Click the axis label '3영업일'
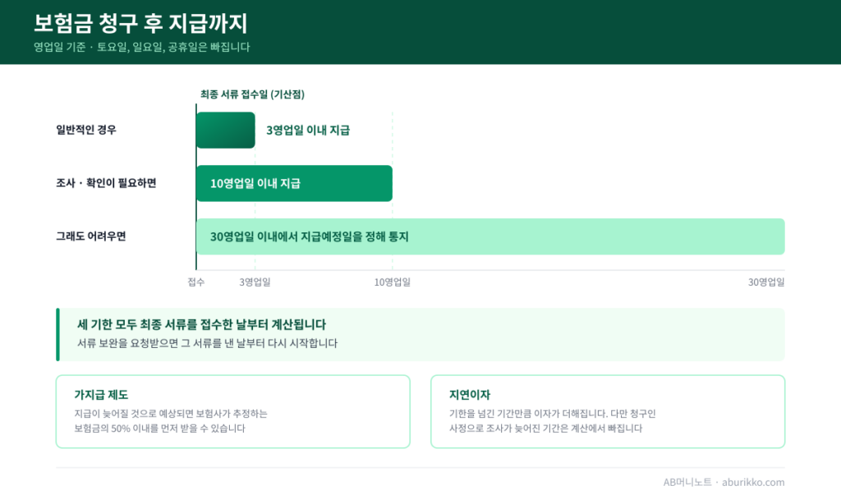Image resolution: width=841 pixels, height=504 pixels. tap(255, 282)
